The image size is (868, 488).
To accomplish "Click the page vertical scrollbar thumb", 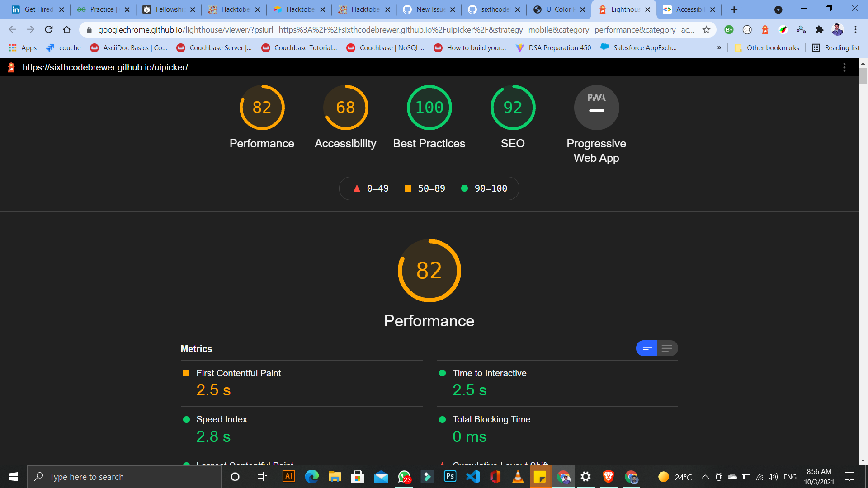I will tap(863, 75).
